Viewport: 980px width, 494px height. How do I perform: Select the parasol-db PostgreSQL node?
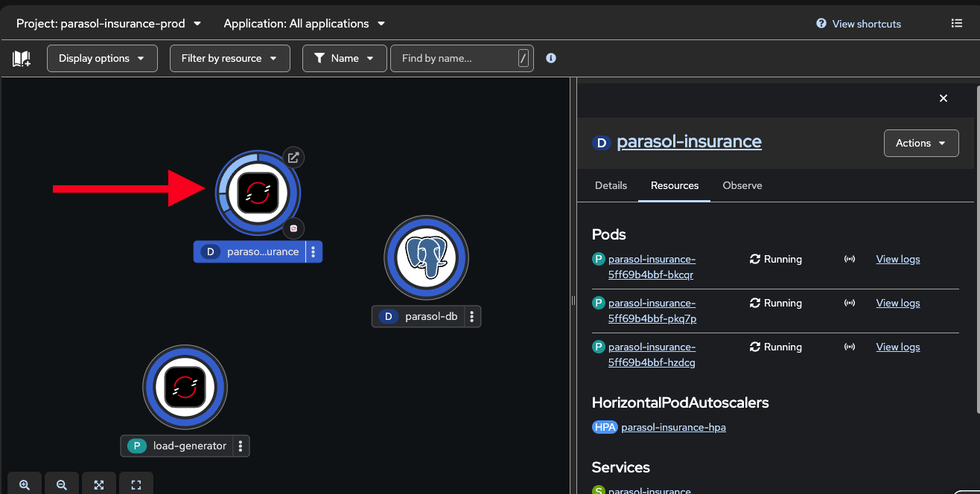point(426,257)
